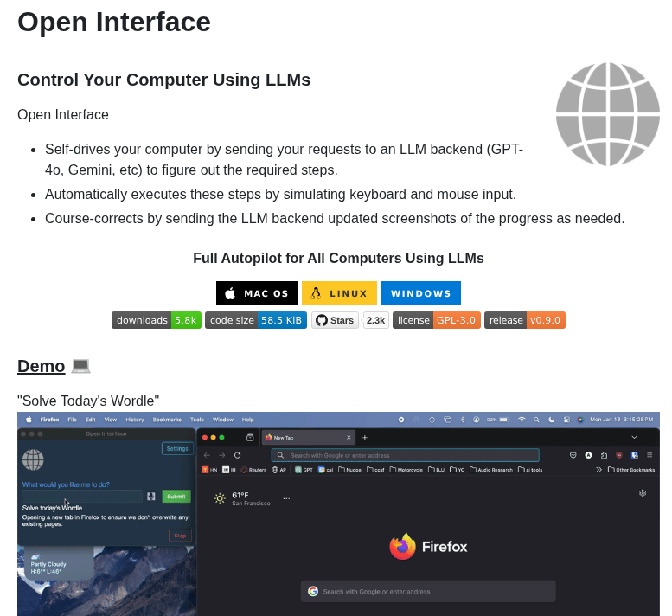Click Settings in the Open Interface window
This screenshot has height=616, width=672.
pyautogui.click(x=177, y=448)
